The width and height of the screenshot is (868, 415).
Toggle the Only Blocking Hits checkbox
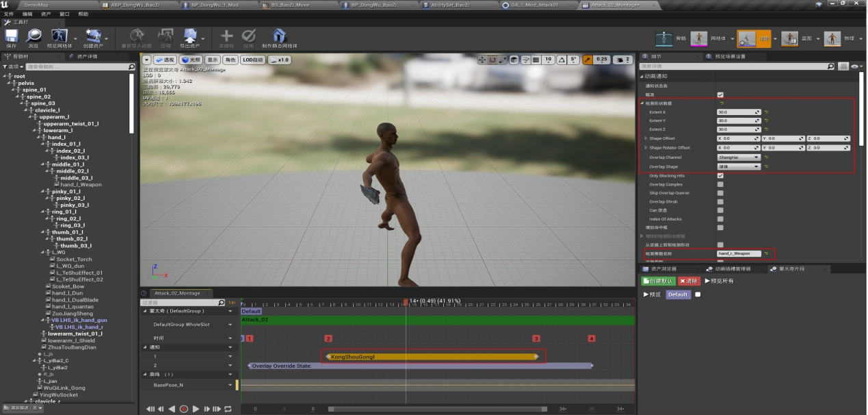click(x=720, y=175)
